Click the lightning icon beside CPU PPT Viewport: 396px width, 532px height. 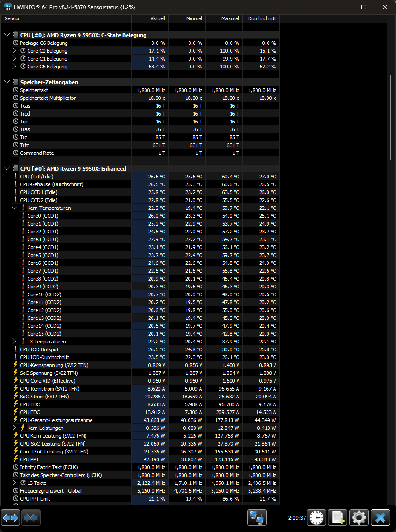coord(16,459)
